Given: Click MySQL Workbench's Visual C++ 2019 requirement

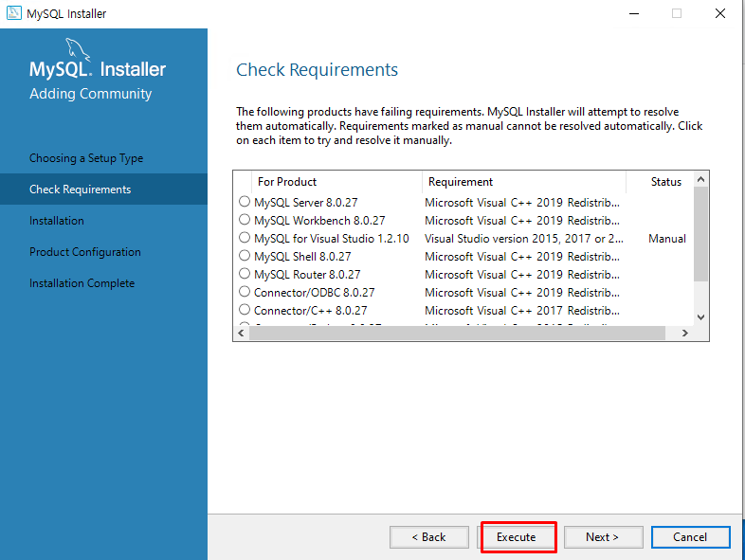Looking at the screenshot, I should [x=522, y=221].
